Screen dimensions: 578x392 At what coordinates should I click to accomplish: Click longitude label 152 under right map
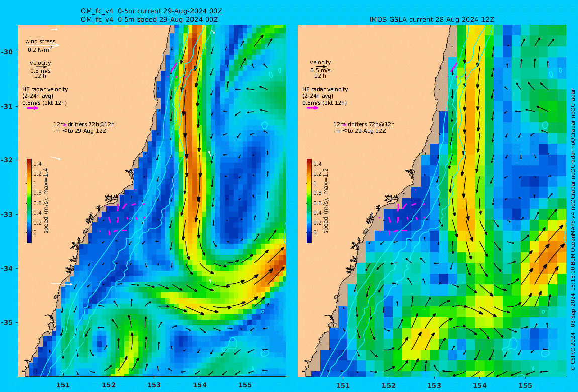(x=389, y=386)
